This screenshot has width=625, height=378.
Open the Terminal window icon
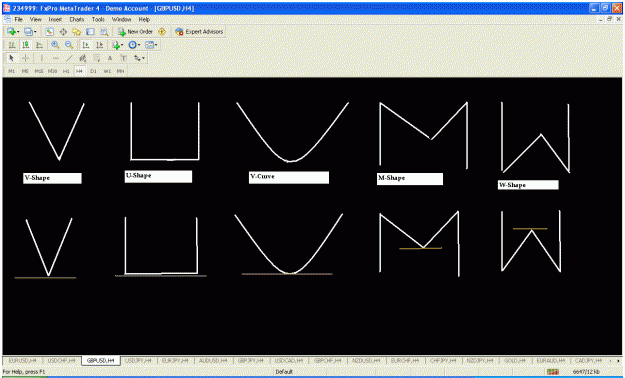[x=90, y=32]
